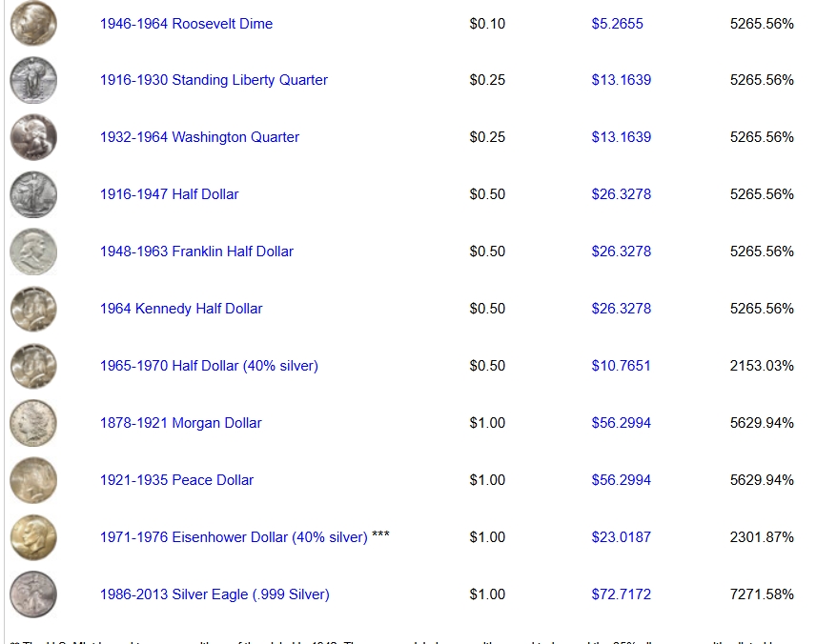Click the Walking Liberty Half Dollar coin image
This screenshot has width=837, height=644.
pyautogui.click(x=32, y=194)
